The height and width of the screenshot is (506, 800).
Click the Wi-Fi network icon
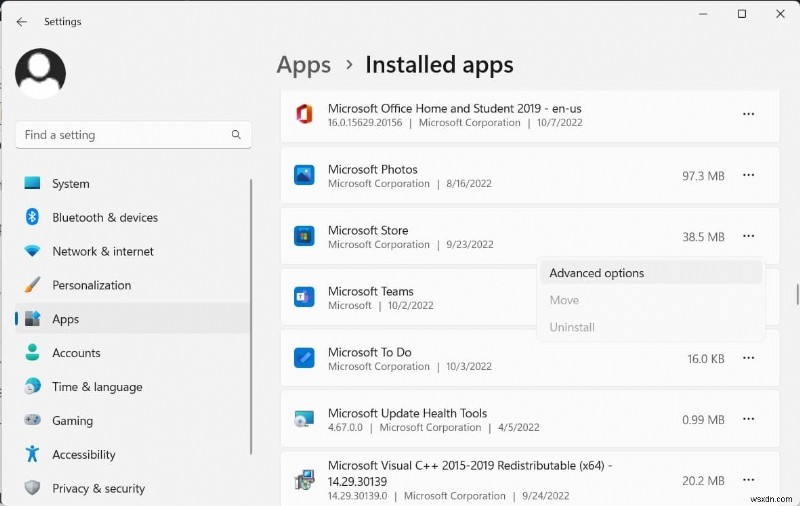(x=32, y=251)
